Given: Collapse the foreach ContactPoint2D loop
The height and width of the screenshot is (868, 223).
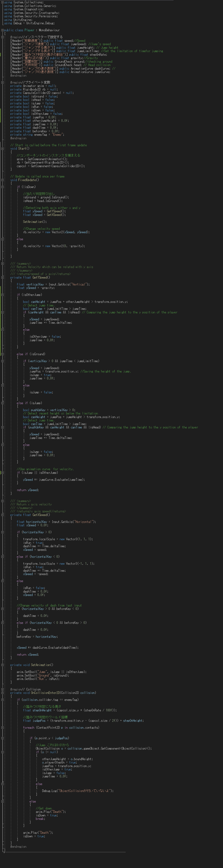Looking at the screenshot, I should pyautogui.click(x=2, y=728).
